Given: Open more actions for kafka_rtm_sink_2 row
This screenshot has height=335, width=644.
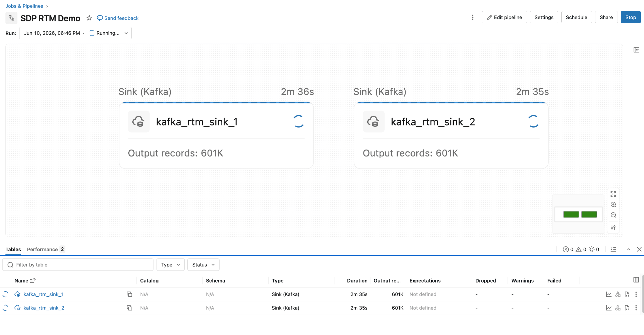Looking at the screenshot, I should [x=636, y=308].
